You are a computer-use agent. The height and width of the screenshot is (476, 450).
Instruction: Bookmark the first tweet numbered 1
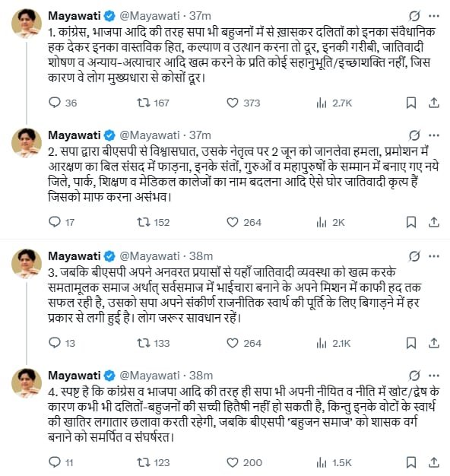coord(411,103)
